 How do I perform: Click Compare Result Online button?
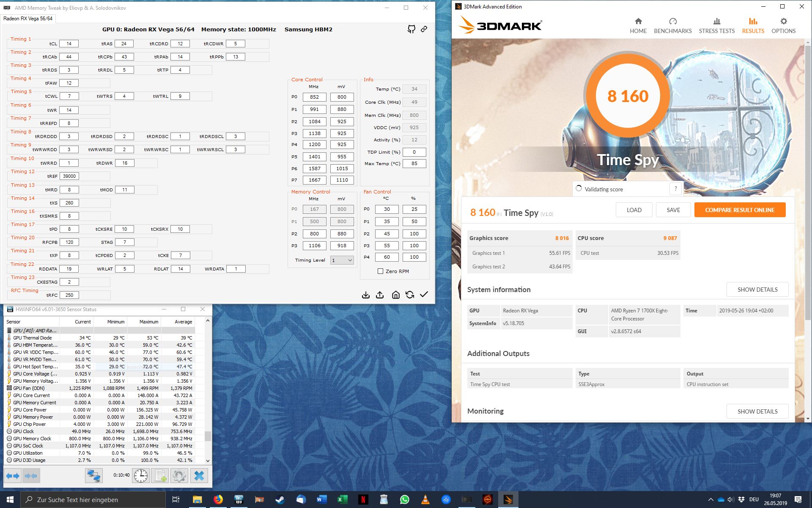[739, 210]
